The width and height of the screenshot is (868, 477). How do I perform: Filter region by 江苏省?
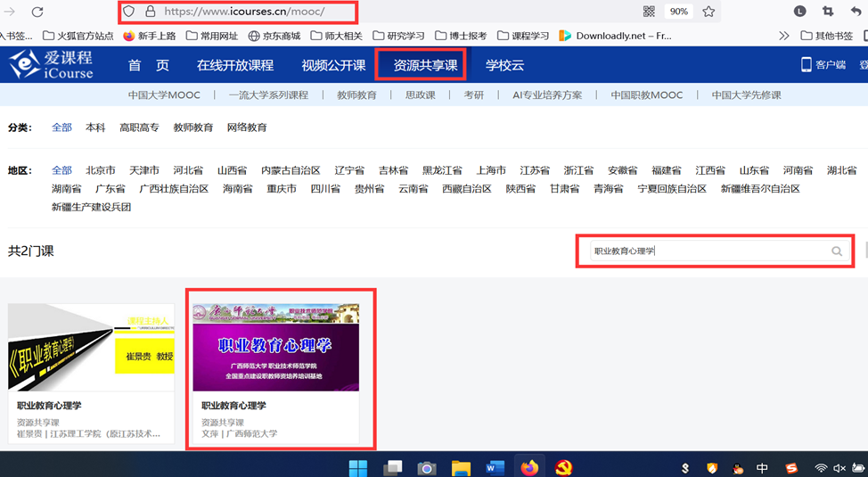pos(535,170)
